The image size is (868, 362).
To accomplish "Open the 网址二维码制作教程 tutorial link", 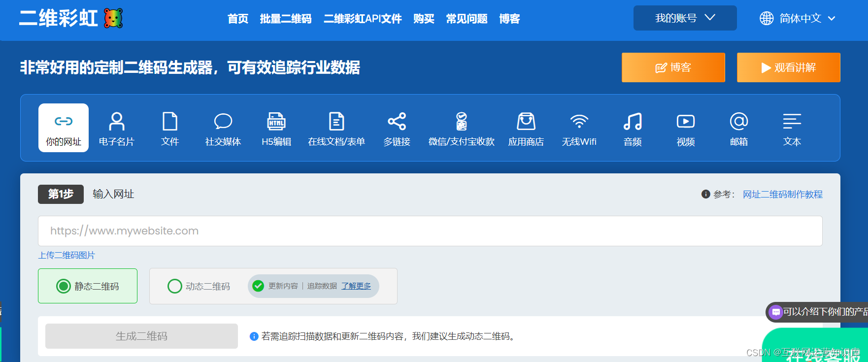I will pyautogui.click(x=783, y=195).
